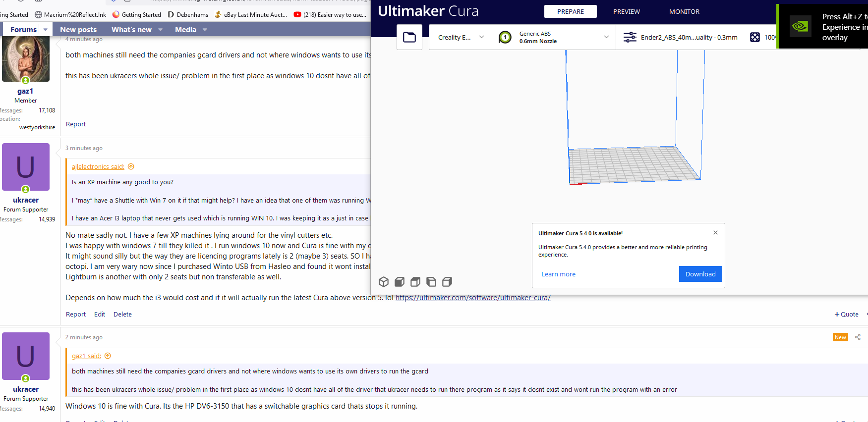Switch to right side view cube icon
Image resolution: width=868 pixels, height=422 pixels.
pos(447,282)
